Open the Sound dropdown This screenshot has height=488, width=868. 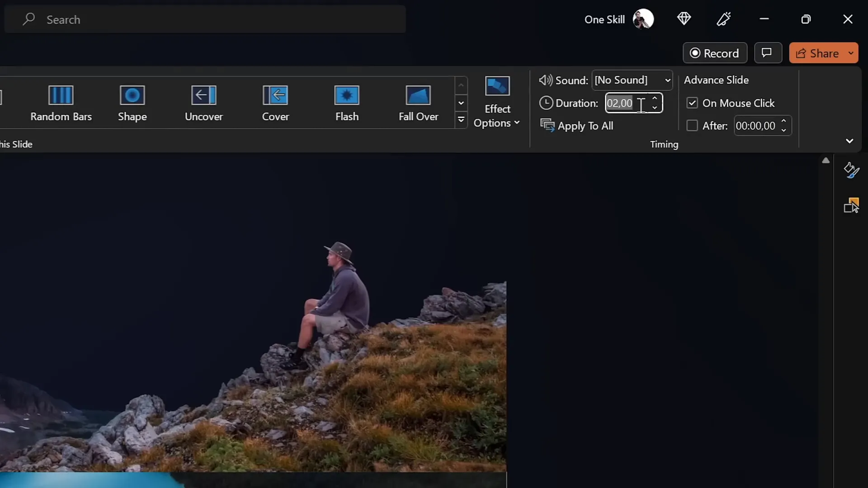[667, 80]
